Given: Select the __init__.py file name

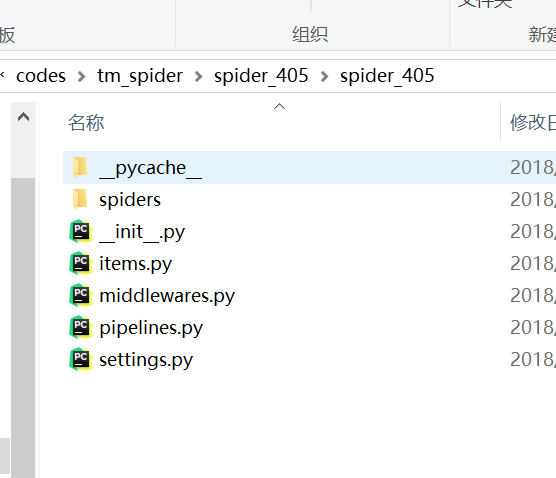Looking at the screenshot, I should [142, 232].
